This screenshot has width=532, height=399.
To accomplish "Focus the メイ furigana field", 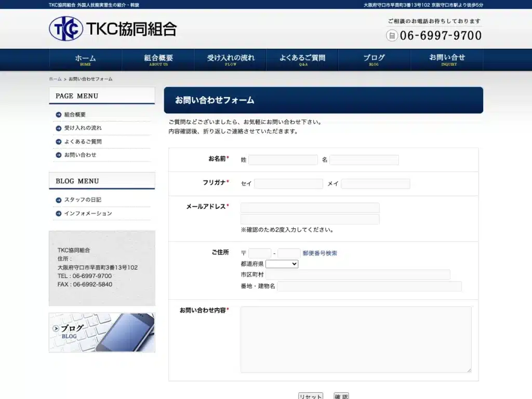I will [x=376, y=184].
